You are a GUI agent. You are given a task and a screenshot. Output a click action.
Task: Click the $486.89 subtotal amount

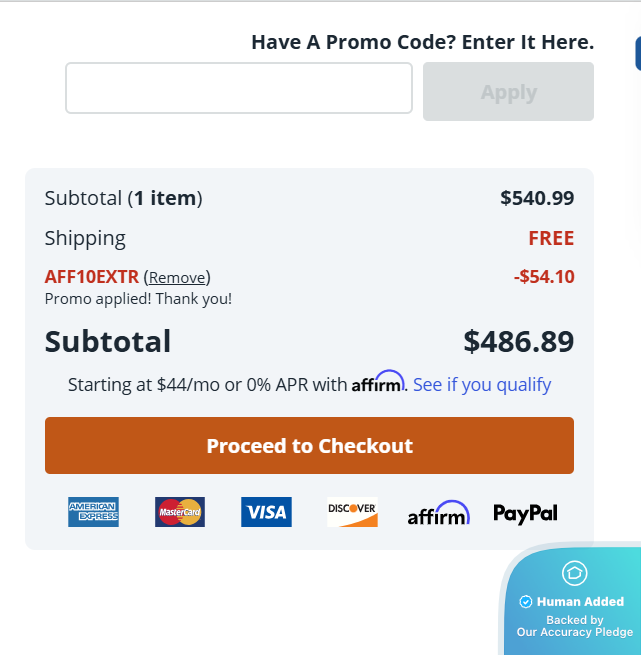(519, 342)
